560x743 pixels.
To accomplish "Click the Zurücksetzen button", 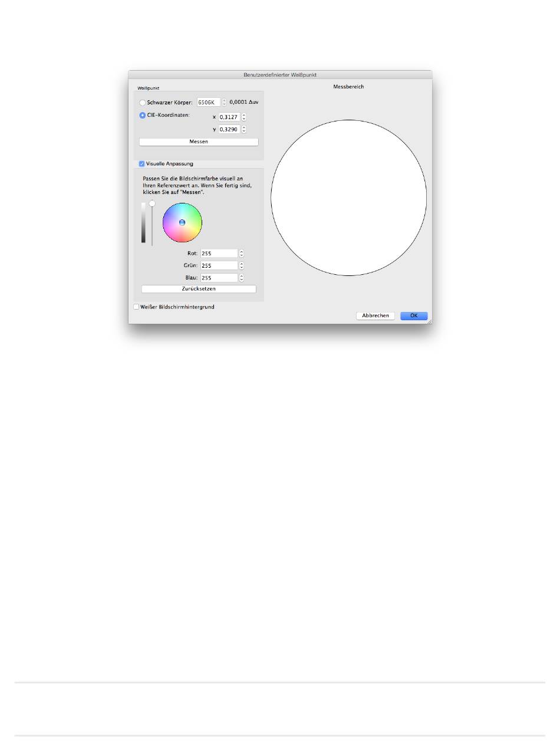I will click(199, 289).
